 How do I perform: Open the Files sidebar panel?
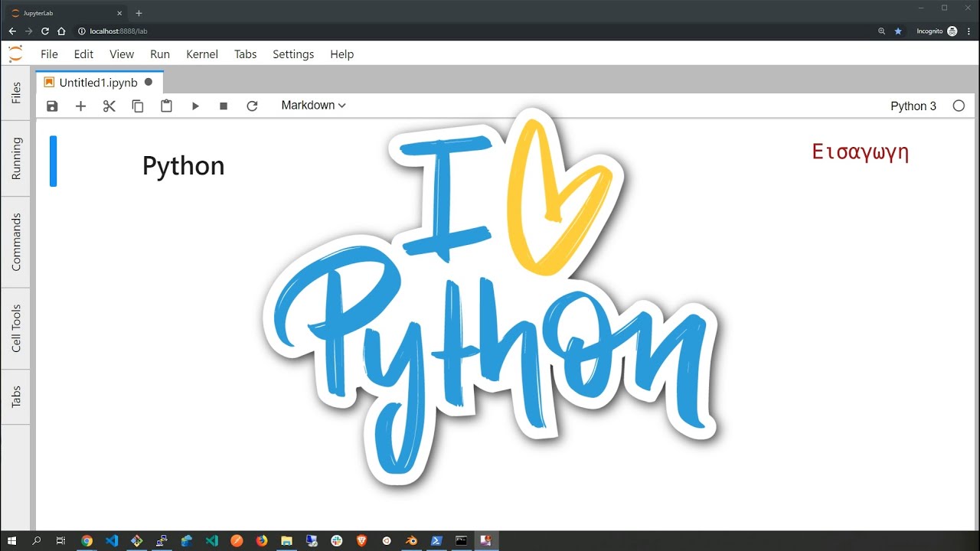(x=16, y=93)
